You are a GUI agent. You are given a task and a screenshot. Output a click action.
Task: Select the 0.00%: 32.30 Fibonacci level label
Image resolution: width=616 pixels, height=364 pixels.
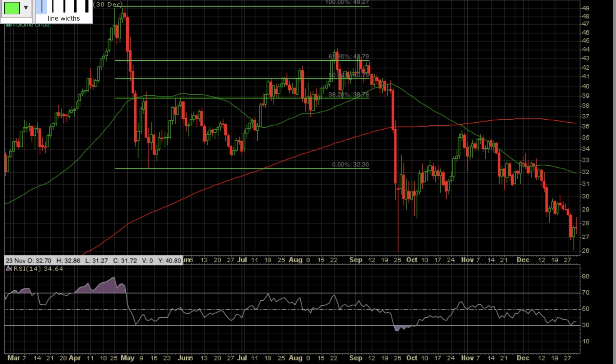tap(350, 164)
